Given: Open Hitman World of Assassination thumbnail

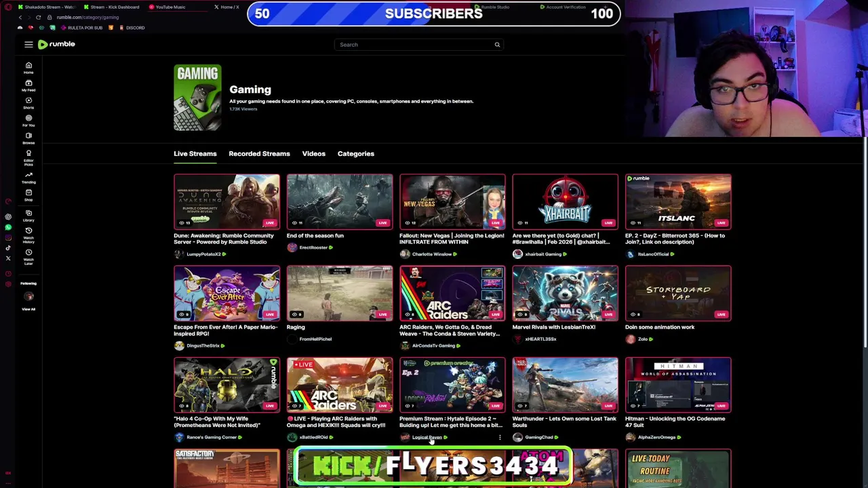Looking at the screenshot, I should coord(678,384).
